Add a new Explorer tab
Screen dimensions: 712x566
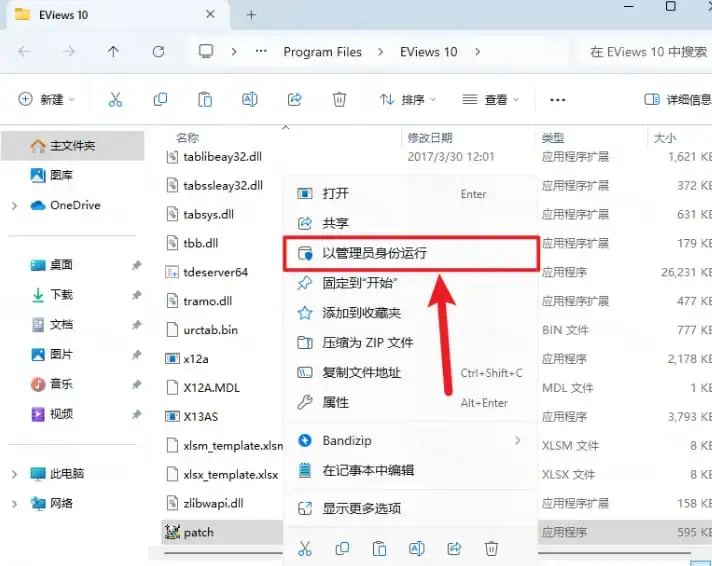[251, 15]
